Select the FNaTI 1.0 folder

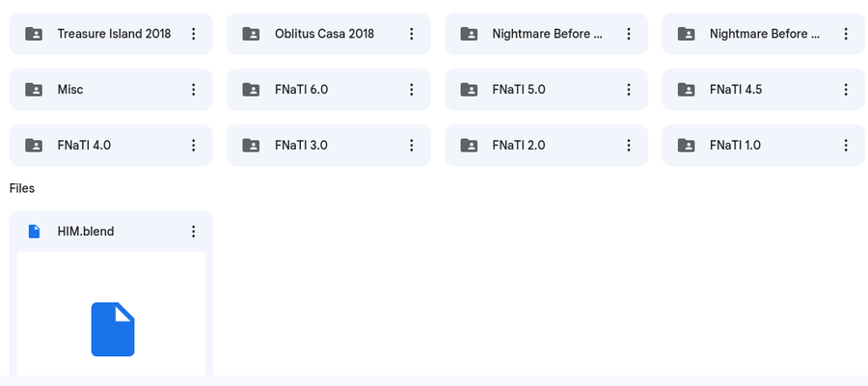point(764,145)
